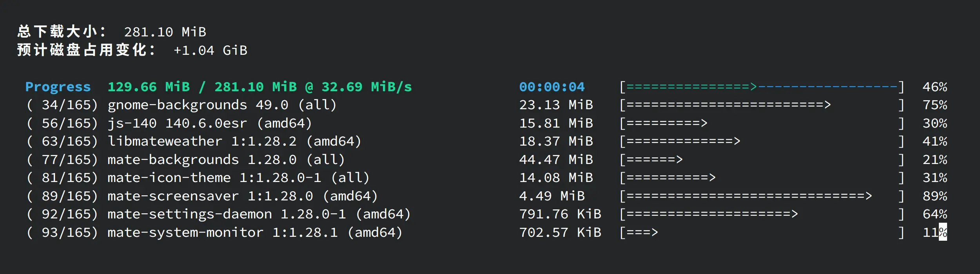Click mate-screensaver progress bar at 89%

coord(762,196)
